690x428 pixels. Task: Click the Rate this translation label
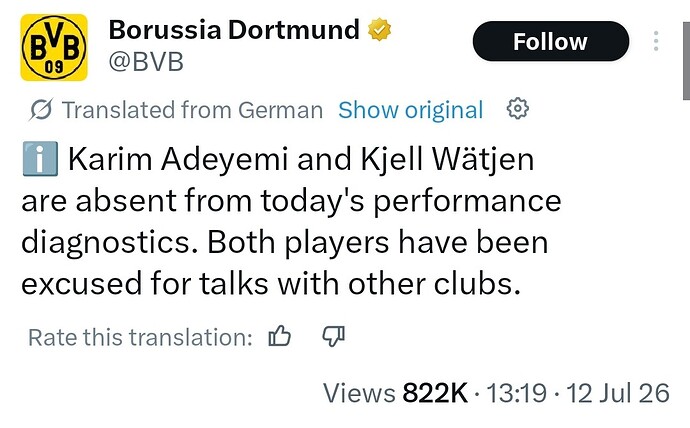point(140,337)
